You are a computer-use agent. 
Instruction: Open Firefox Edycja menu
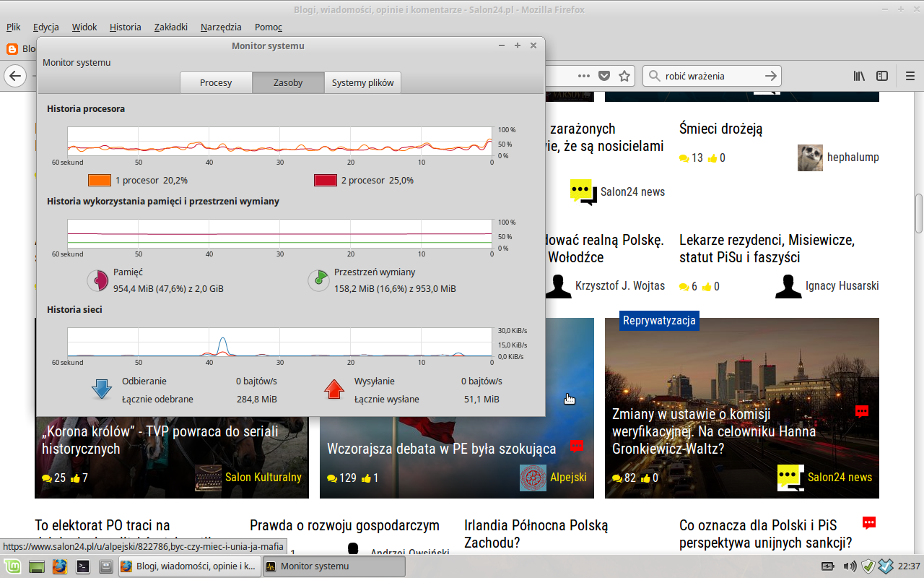pyautogui.click(x=46, y=27)
